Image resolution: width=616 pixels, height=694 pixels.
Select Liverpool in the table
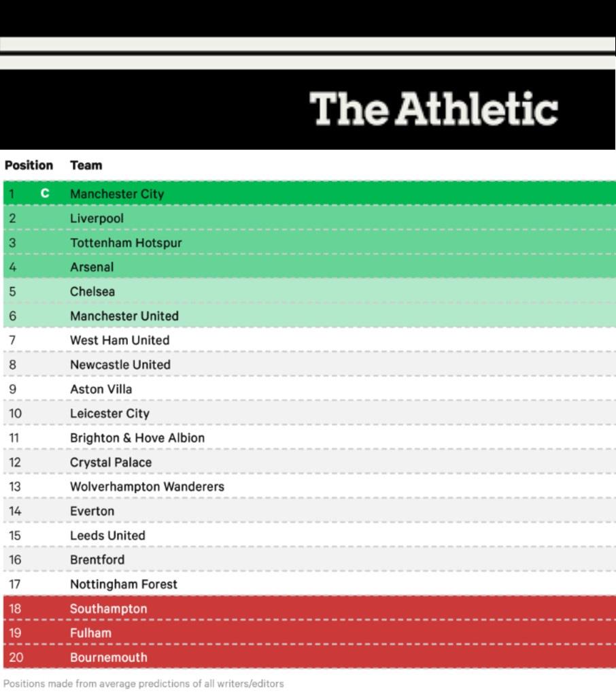97,218
